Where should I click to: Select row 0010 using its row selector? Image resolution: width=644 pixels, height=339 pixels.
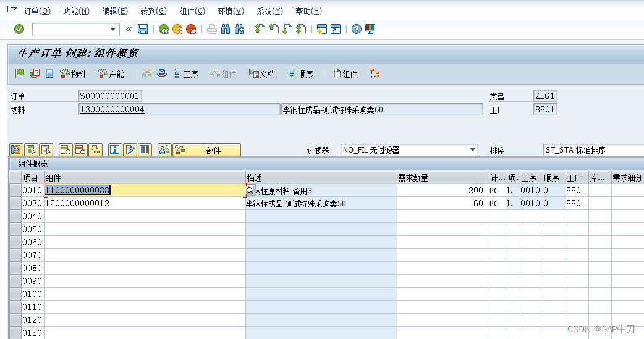click(15, 190)
